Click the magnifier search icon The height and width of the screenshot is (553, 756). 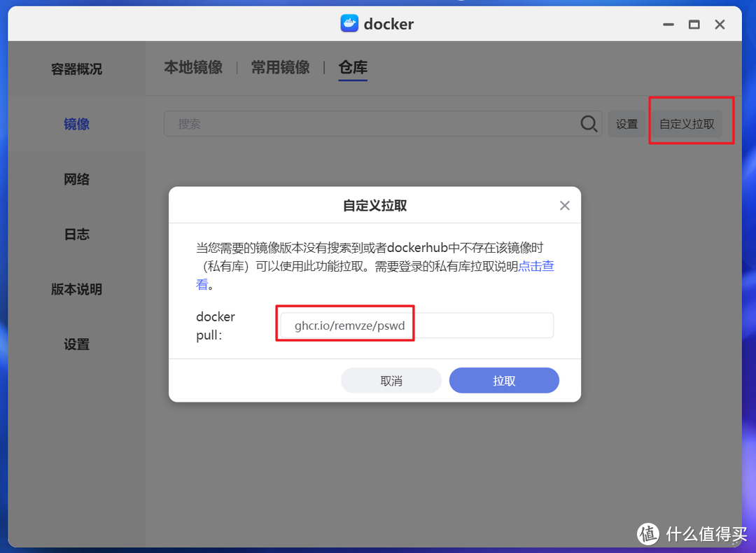click(x=589, y=123)
